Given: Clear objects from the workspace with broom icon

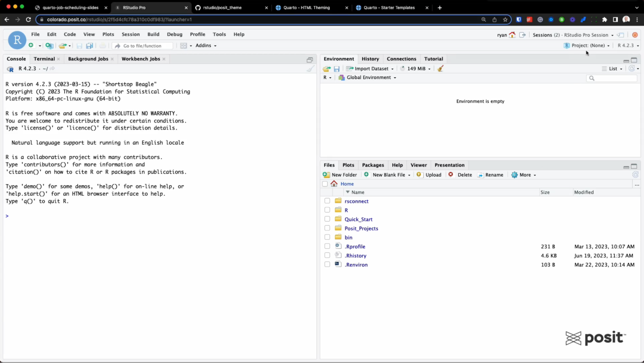Looking at the screenshot, I should point(440,68).
